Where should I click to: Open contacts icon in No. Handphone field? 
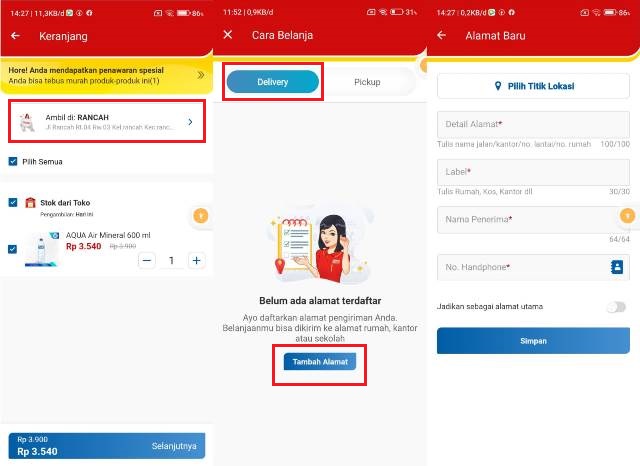click(x=617, y=267)
